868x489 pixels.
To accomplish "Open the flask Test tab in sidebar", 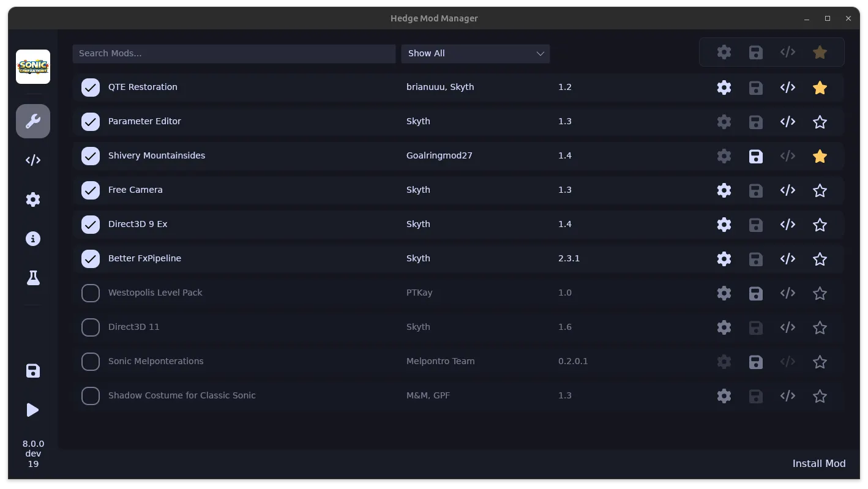I will 33,278.
